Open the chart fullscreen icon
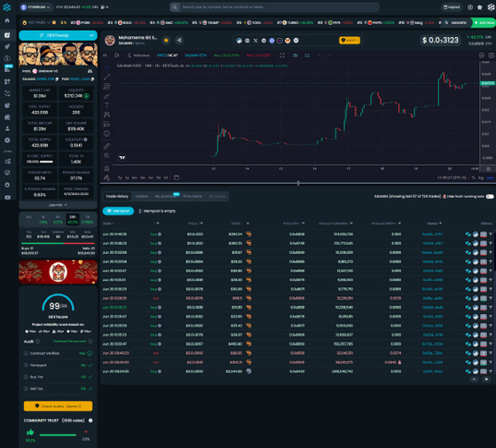The height and width of the screenshot is (448, 496). (x=282, y=55)
